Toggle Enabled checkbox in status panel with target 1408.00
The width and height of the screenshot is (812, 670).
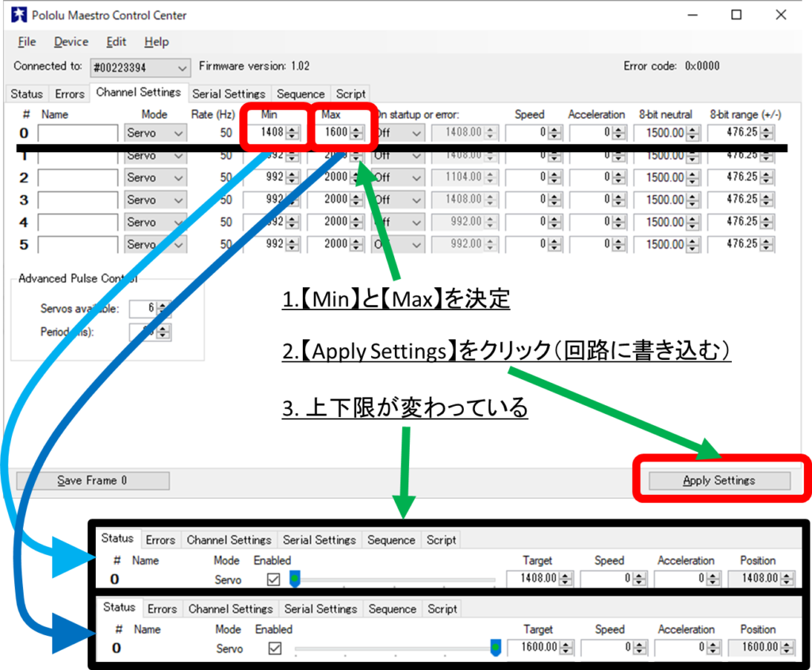point(274,579)
